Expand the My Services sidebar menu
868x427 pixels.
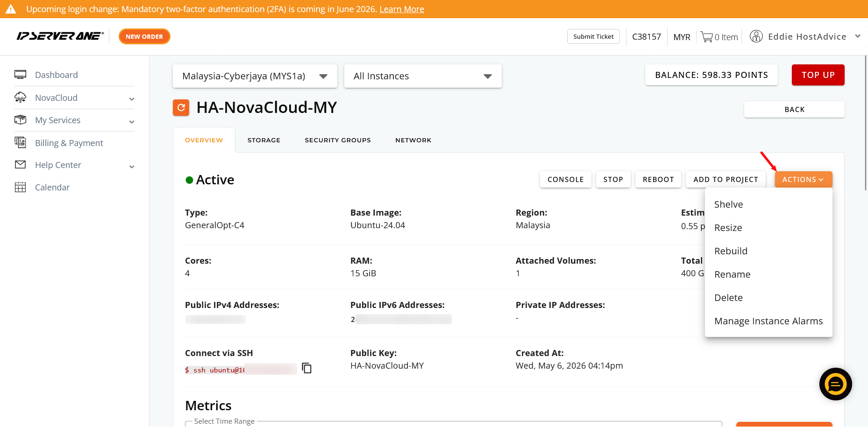(132, 122)
